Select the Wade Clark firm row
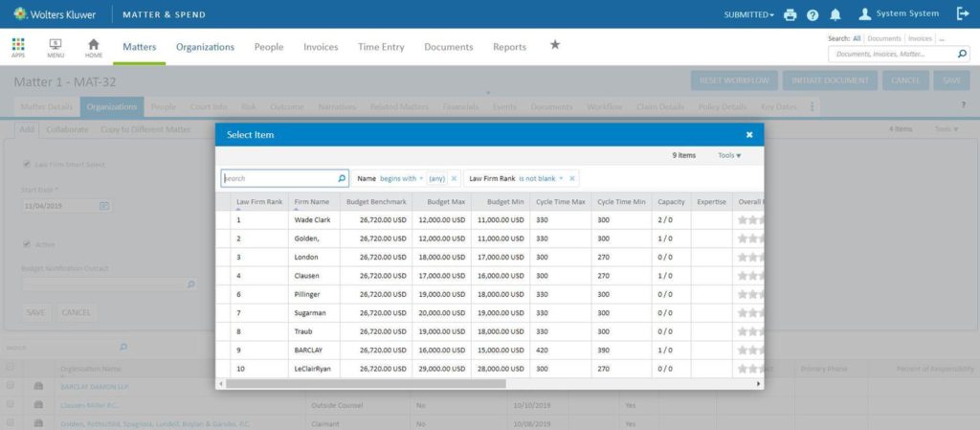Screen dimensions: 980x430 pyautogui.click(x=312, y=220)
